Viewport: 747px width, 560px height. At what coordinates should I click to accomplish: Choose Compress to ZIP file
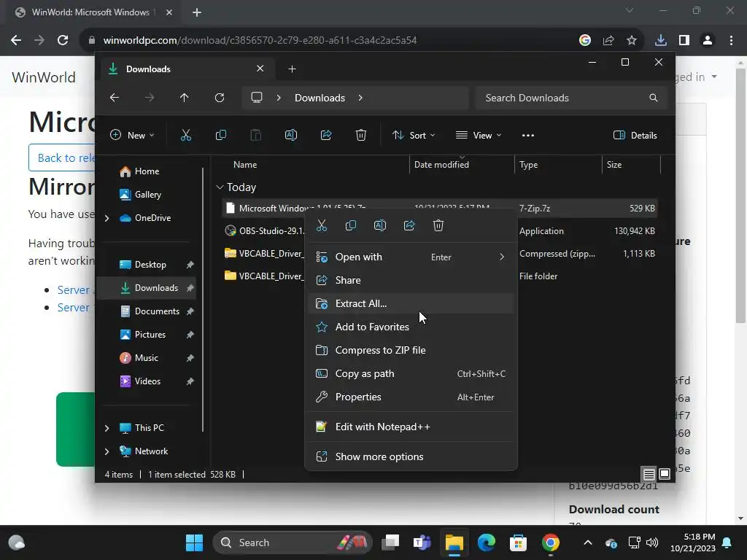[x=411, y=350]
